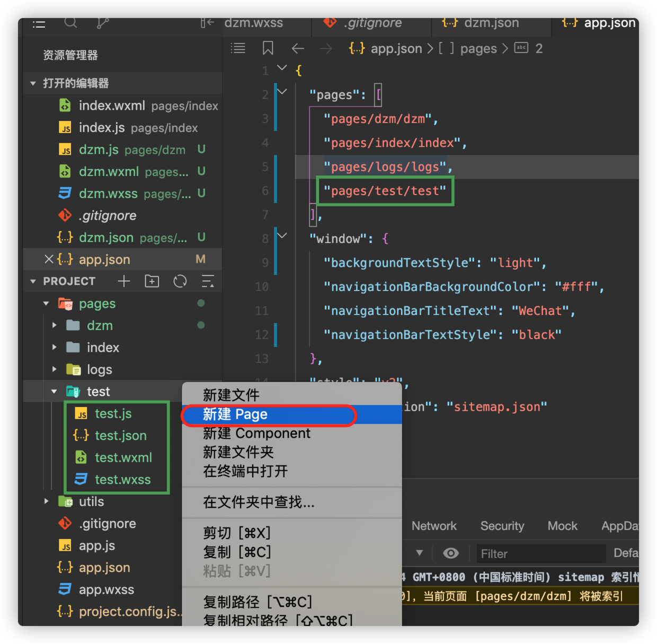Select the source control branch icon
Image resolution: width=657 pixels, height=644 pixels.
point(102,23)
